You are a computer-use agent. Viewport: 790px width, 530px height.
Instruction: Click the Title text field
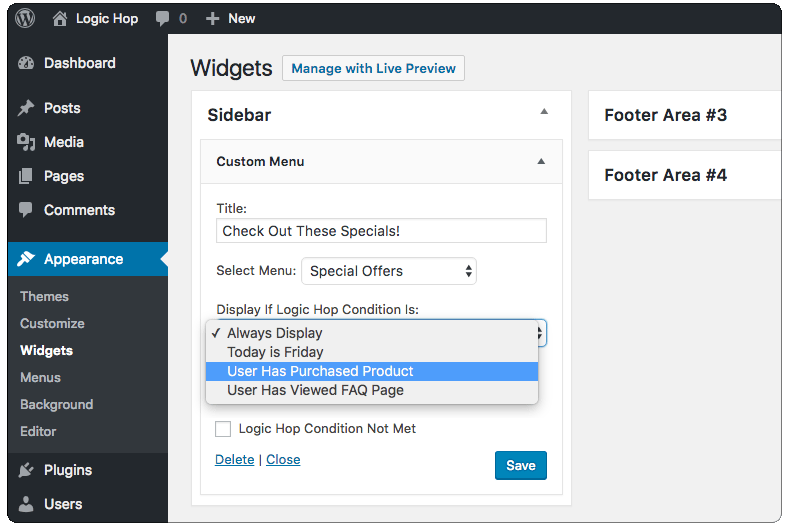click(381, 231)
